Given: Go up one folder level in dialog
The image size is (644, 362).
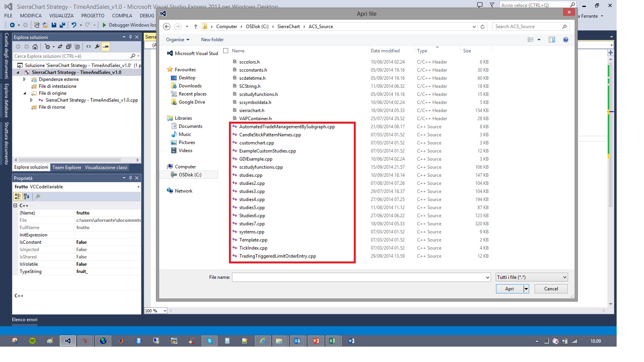Looking at the screenshot, I should pyautogui.click(x=196, y=27).
